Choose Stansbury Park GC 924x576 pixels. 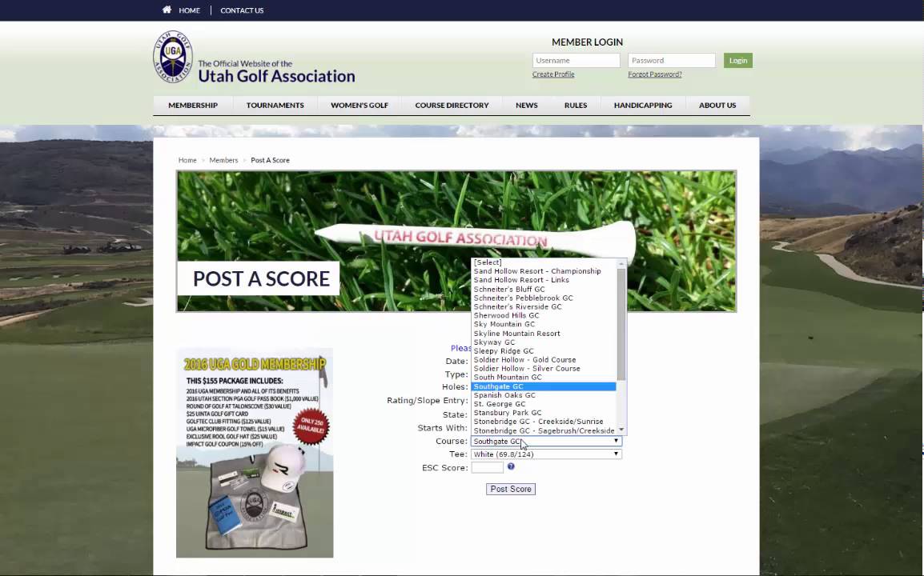[544, 413]
